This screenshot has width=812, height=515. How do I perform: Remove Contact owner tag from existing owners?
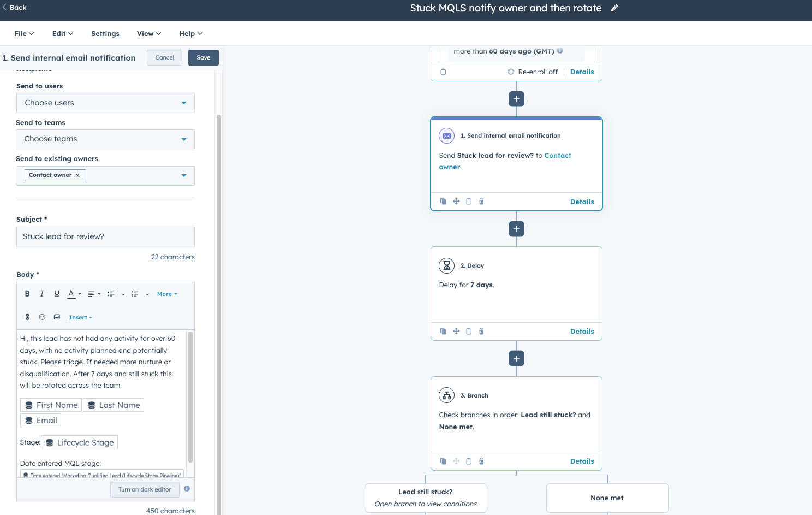click(x=77, y=175)
